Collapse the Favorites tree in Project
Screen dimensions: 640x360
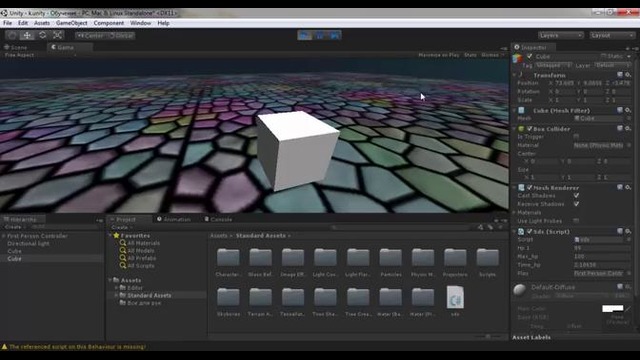110,236
